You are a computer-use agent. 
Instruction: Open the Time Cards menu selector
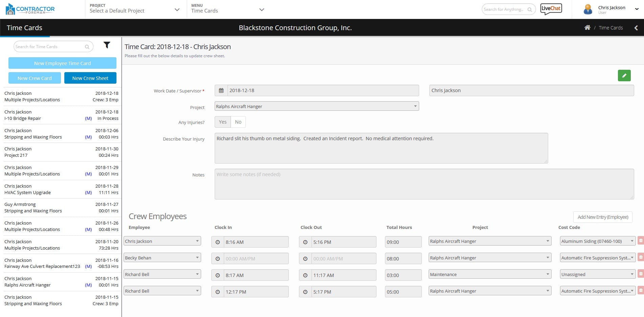[x=227, y=9]
